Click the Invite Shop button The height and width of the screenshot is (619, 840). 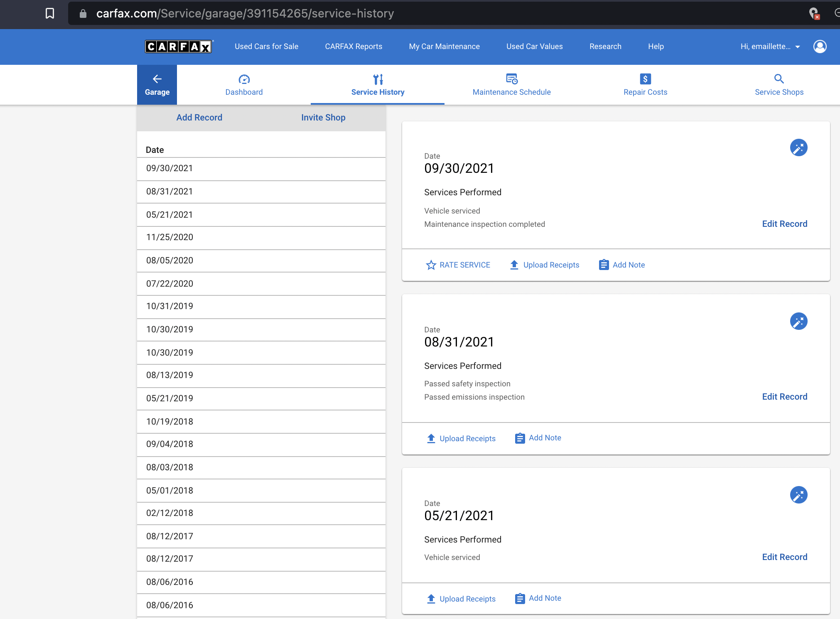tap(323, 118)
